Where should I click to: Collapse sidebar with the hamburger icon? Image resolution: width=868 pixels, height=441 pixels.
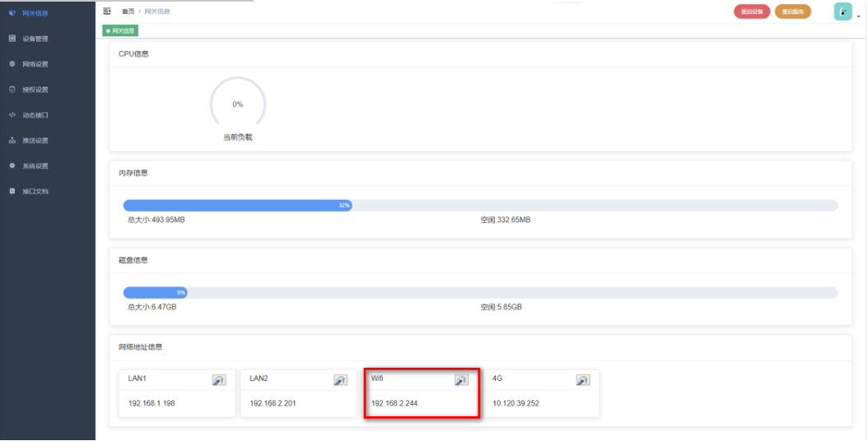pos(107,12)
